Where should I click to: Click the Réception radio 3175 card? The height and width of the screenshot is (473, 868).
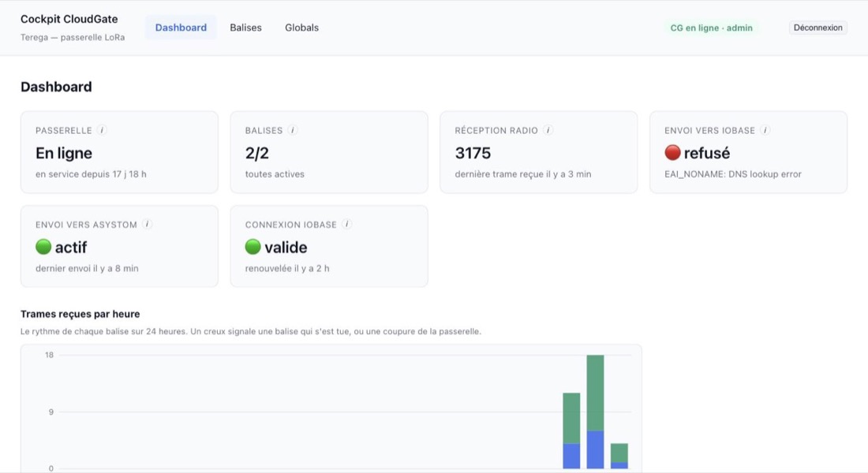[539, 152]
